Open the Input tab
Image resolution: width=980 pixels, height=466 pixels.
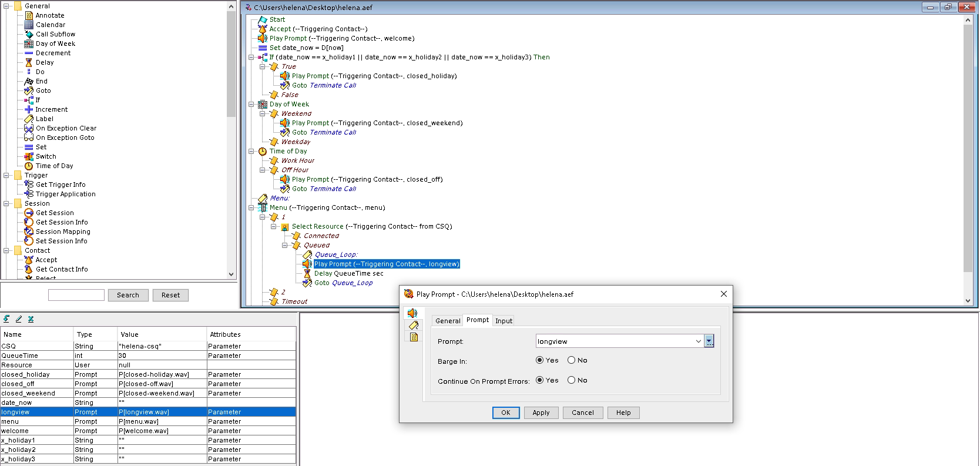pyautogui.click(x=504, y=321)
